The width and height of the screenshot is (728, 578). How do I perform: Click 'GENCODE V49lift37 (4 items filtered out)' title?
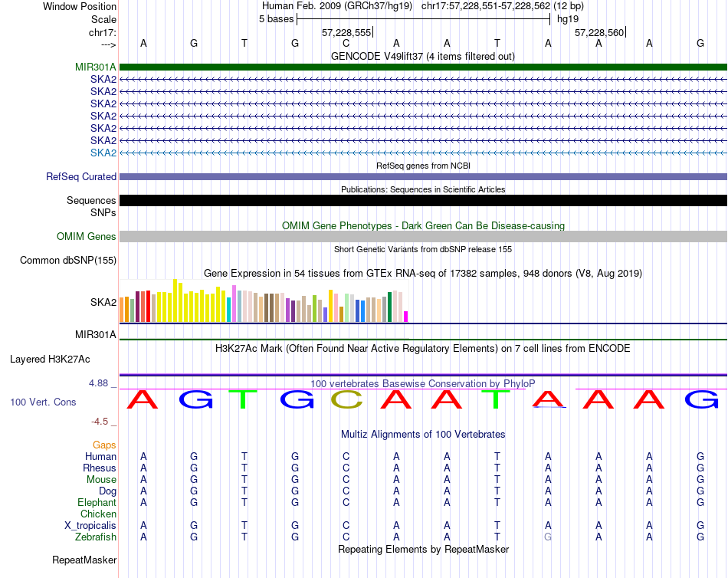pos(423,56)
